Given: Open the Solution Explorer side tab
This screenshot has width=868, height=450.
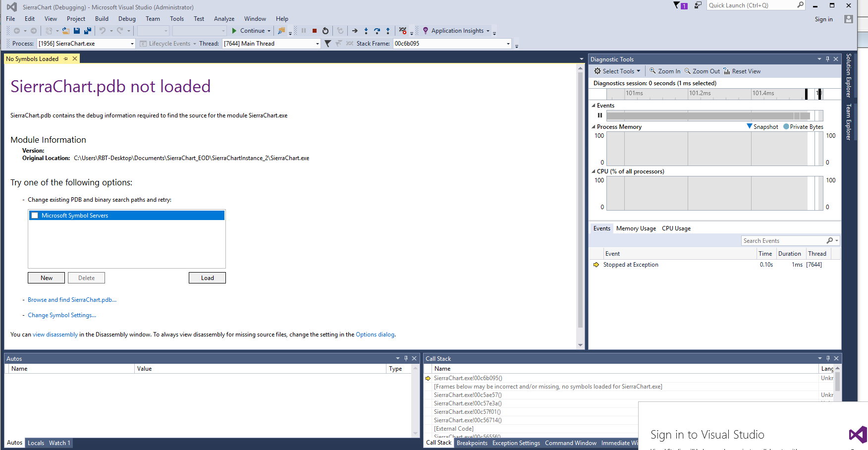Looking at the screenshot, I should click(849, 75).
